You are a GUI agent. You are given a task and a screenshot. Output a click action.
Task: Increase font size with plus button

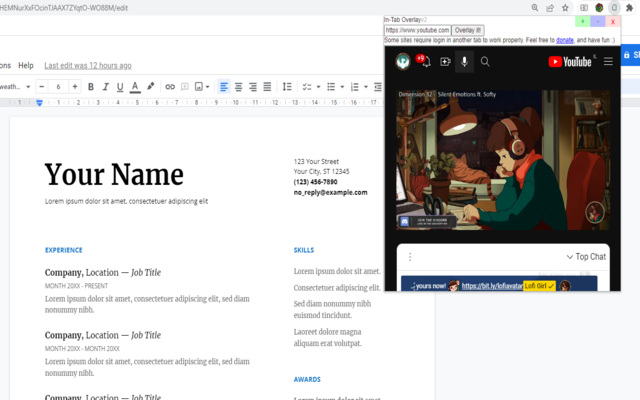coord(75,87)
